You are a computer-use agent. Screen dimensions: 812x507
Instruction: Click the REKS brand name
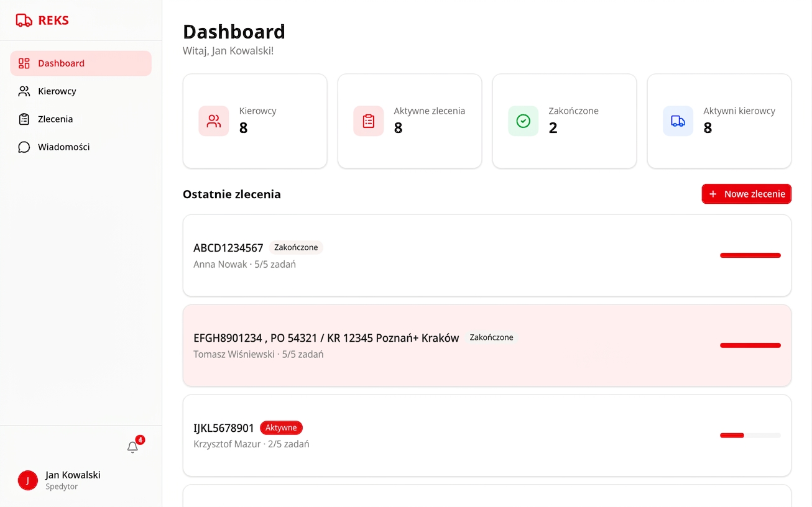coord(53,21)
